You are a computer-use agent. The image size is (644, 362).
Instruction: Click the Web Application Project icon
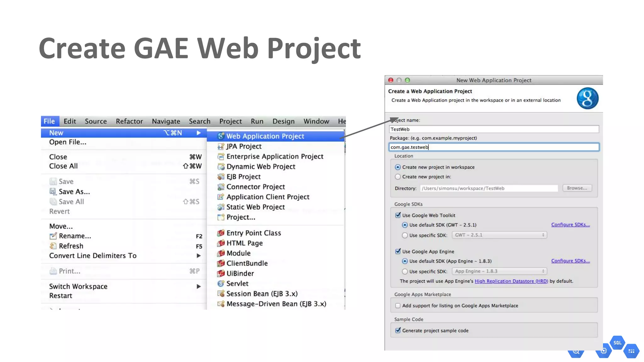point(221,136)
